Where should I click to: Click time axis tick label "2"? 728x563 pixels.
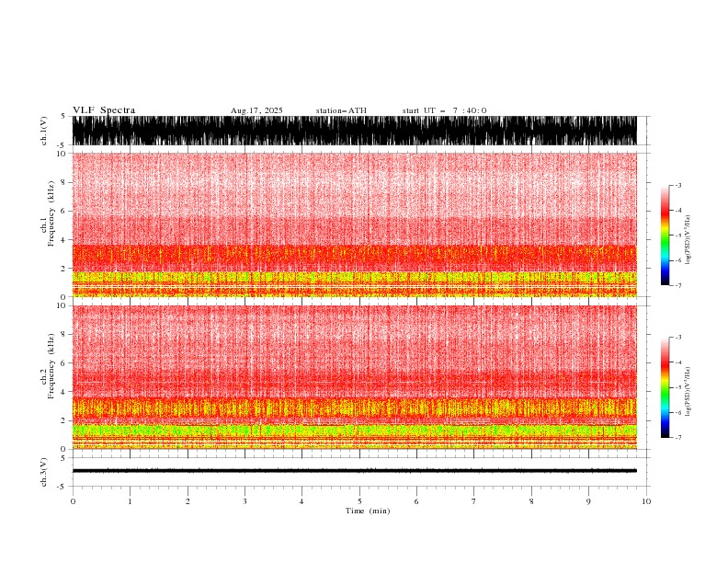(x=188, y=501)
